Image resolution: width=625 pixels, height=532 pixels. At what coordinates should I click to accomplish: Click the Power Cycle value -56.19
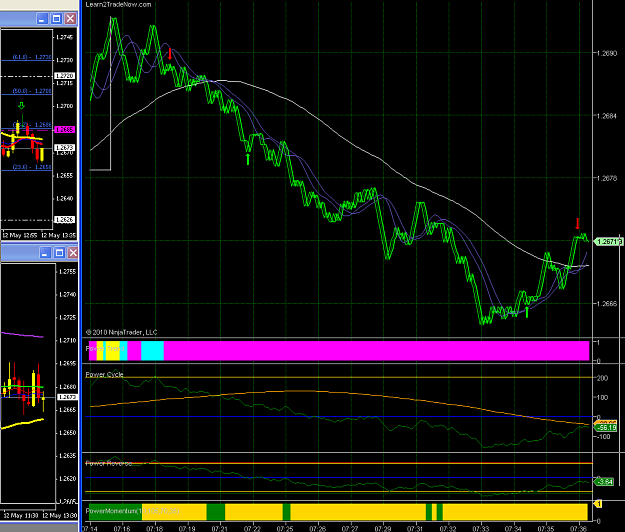(606, 428)
